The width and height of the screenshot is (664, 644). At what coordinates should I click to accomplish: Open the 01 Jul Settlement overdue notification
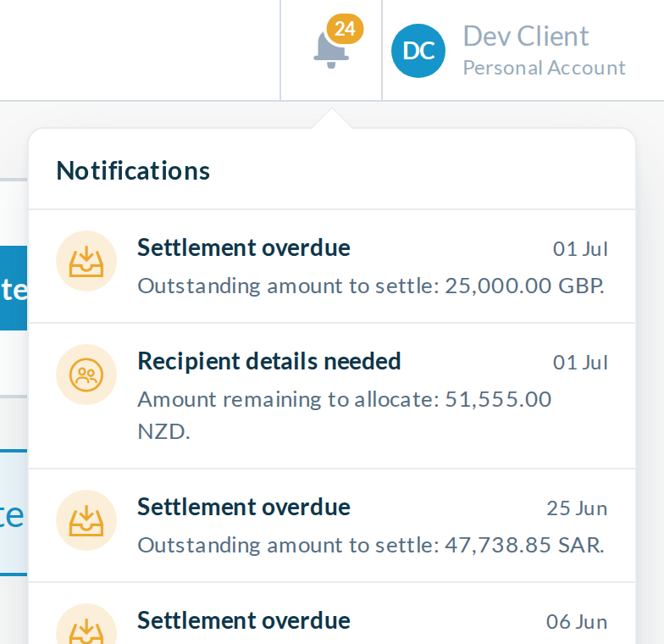click(332, 266)
